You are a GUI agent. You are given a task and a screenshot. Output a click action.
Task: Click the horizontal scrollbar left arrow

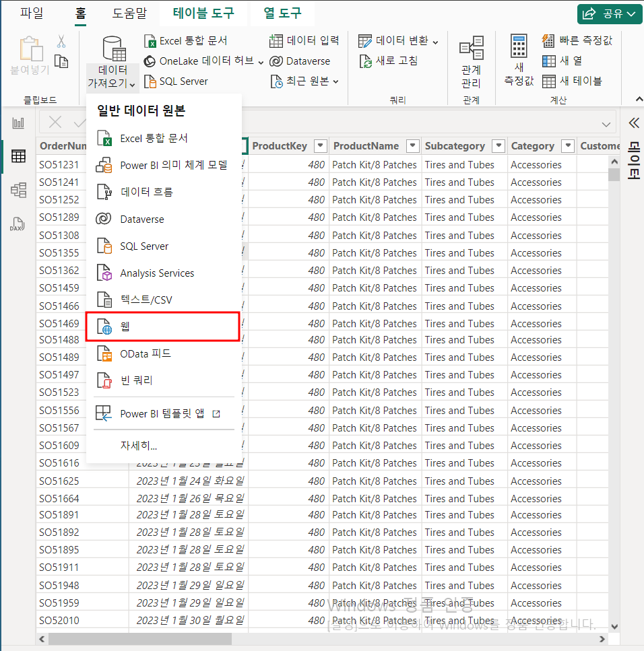(x=42, y=639)
